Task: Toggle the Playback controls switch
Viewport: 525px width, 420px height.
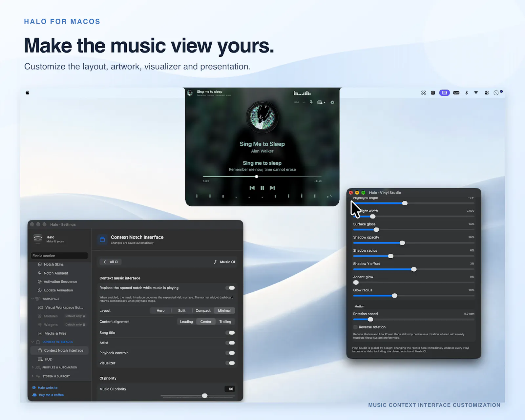Action: pyautogui.click(x=231, y=353)
